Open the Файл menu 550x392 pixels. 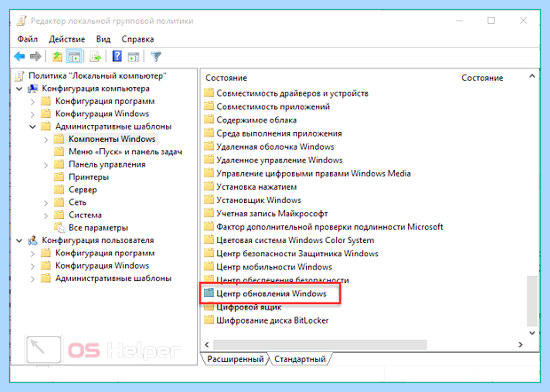click(x=27, y=39)
